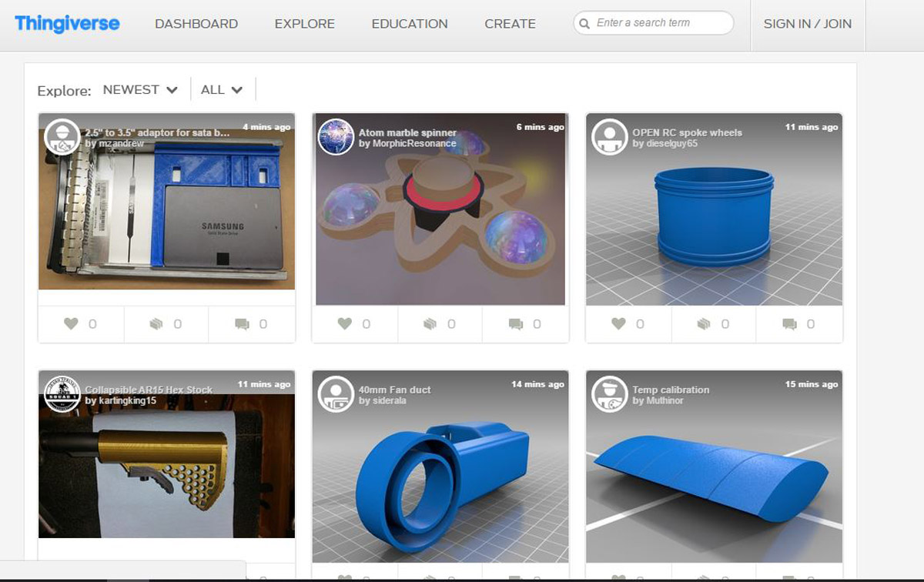Open MorphicResonance's avatar icon

pyautogui.click(x=336, y=137)
